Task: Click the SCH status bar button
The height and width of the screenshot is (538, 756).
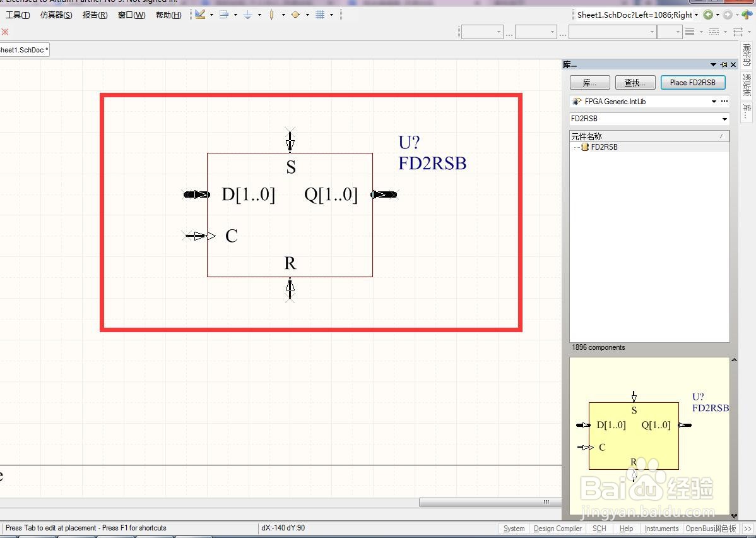Action: [x=599, y=529]
